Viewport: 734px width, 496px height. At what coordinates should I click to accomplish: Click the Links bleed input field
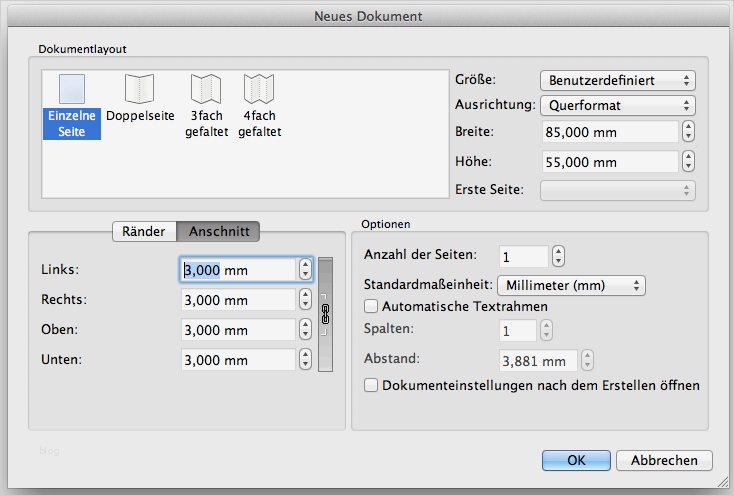238,270
